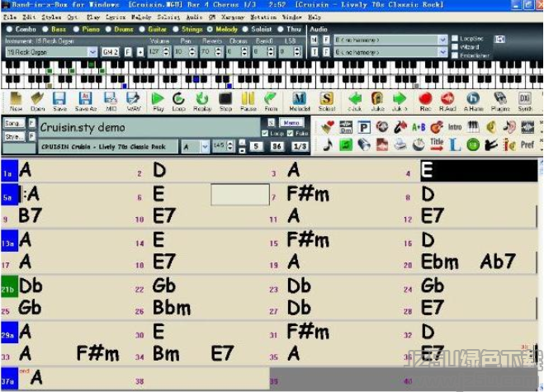Click the Style button
Viewport: 544px width, 392px height.
tap(14, 136)
